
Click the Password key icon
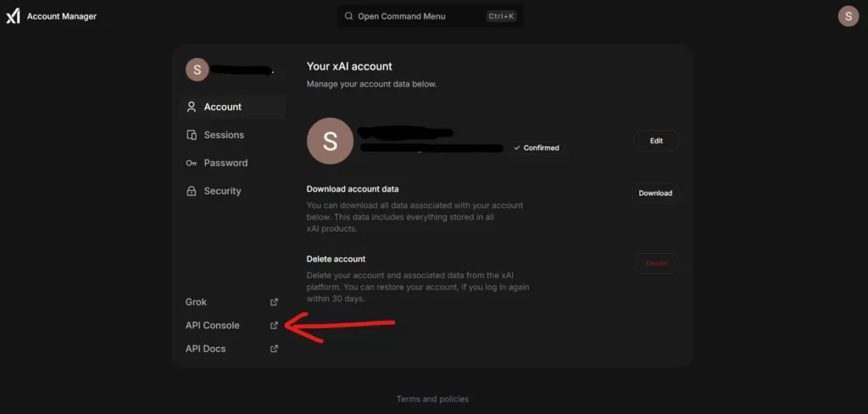pyautogui.click(x=192, y=163)
